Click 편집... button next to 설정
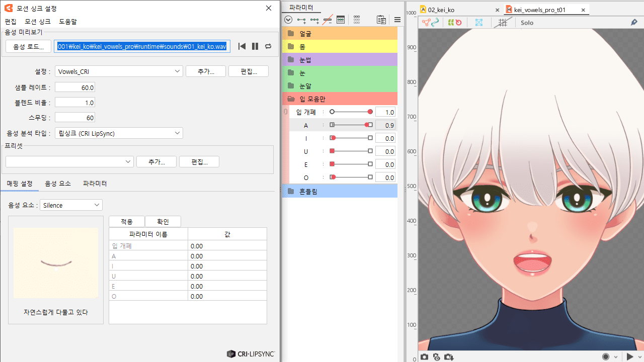The height and width of the screenshot is (362, 644). [x=249, y=71]
